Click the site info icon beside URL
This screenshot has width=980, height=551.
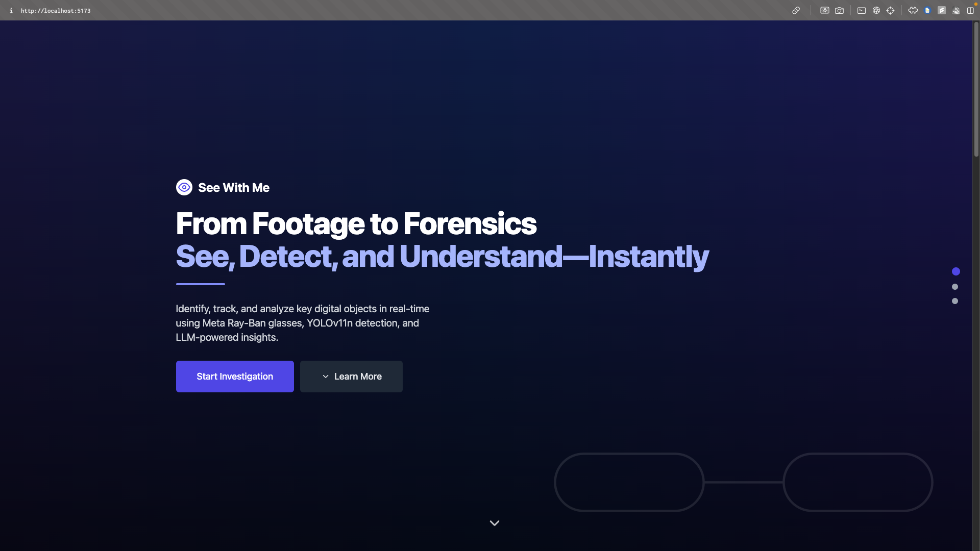pos(11,10)
